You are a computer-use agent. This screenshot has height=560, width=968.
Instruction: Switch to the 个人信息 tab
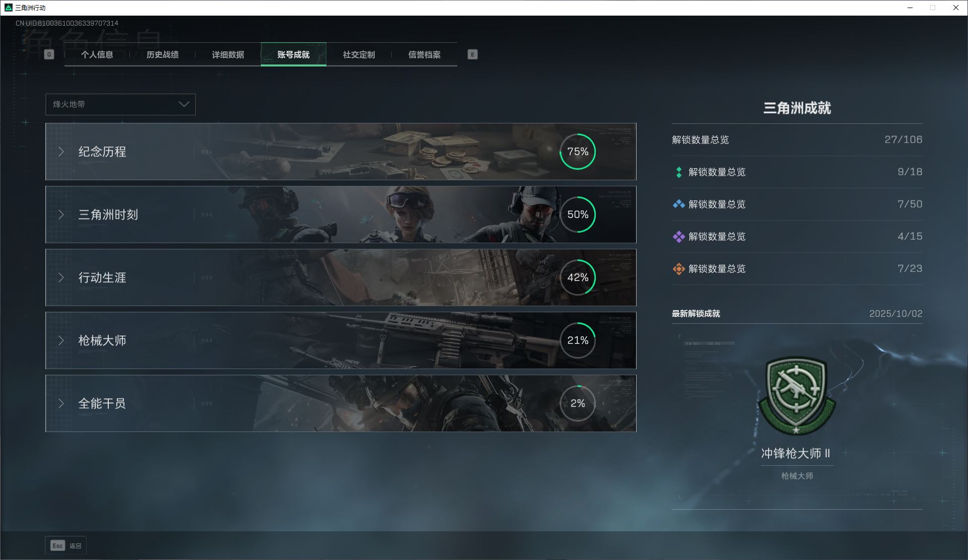point(97,54)
